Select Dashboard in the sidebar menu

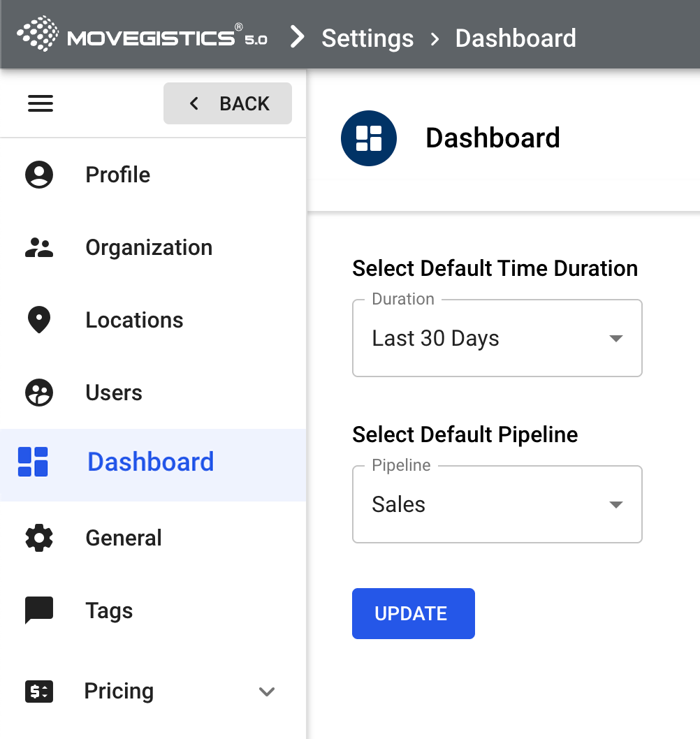(x=150, y=462)
